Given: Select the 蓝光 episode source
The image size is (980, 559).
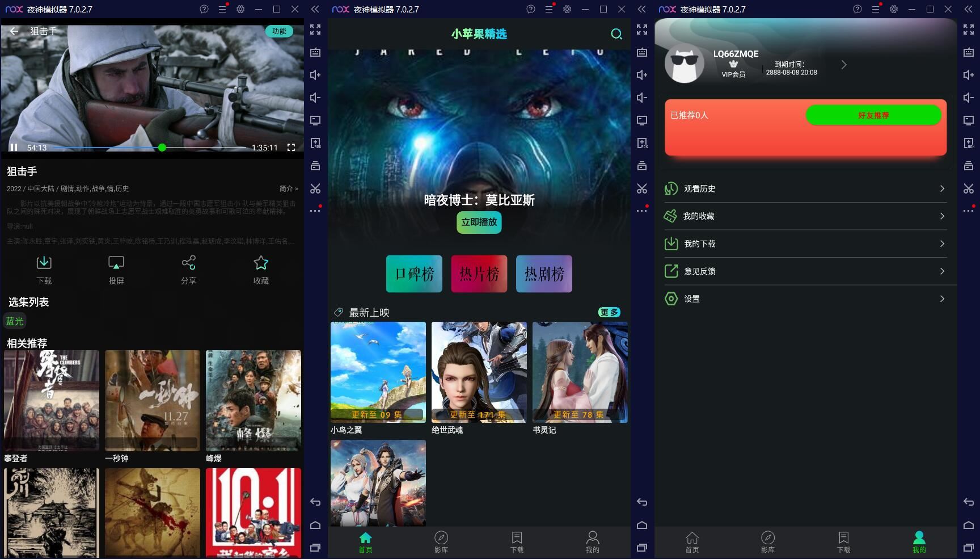Looking at the screenshot, I should coord(15,321).
